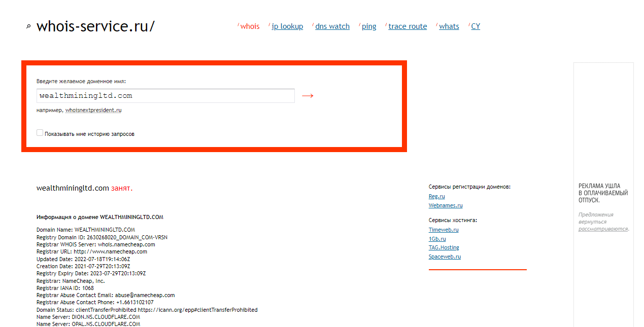The width and height of the screenshot is (644, 327).
Task: Visit the Spaceweb.ru hosting link
Action: click(x=445, y=257)
